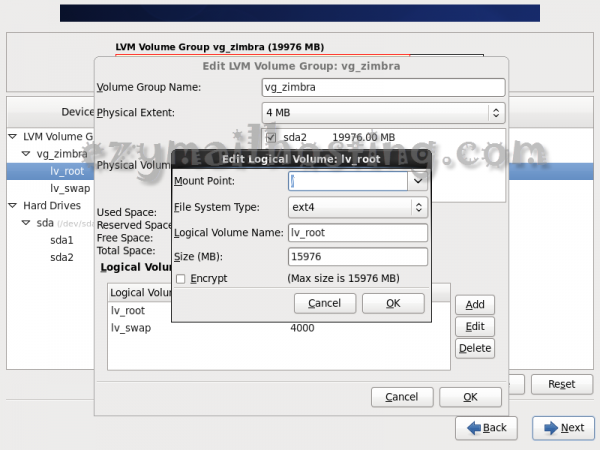Click OK in Edit Logical Volume dialog
This screenshot has width=600, height=450.
pyautogui.click(x=393, y=303)
